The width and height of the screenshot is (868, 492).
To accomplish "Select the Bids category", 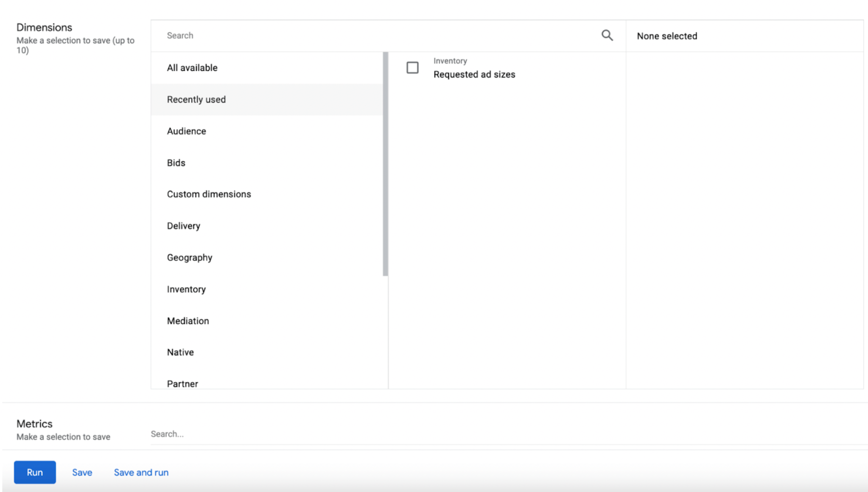I will coord(176,163).
